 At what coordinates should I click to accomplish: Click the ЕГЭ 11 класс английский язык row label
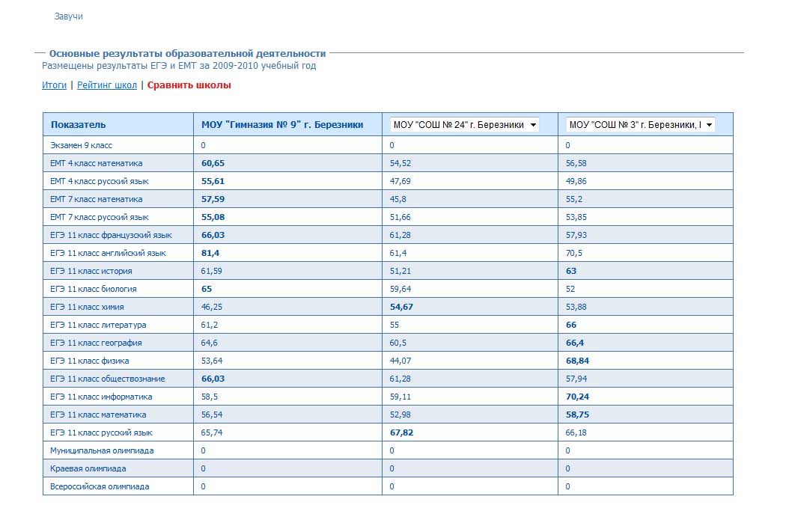click(108, 253)
